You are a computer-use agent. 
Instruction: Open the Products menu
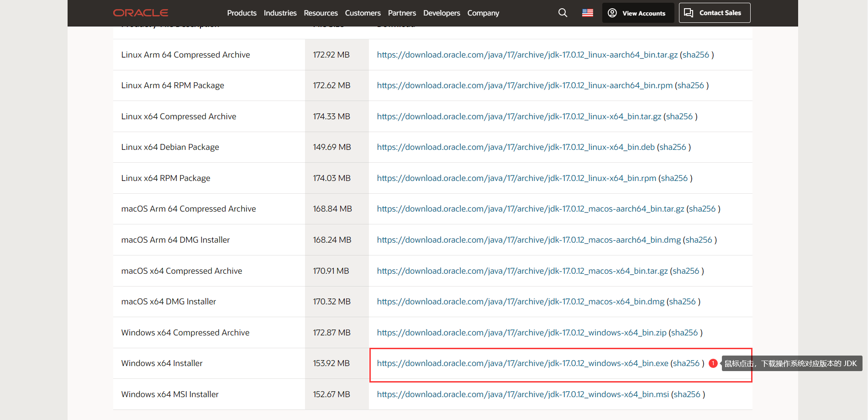[242, 13]
